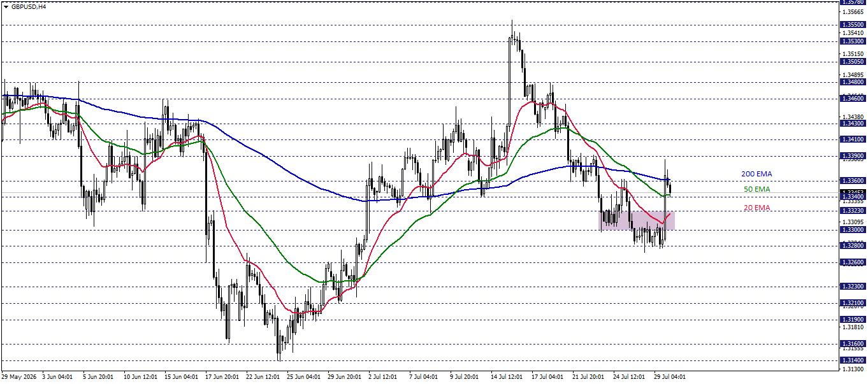868x384 pixels.
Task: Click the 21 Jul 20:01 time label
Action: (590, 377)
